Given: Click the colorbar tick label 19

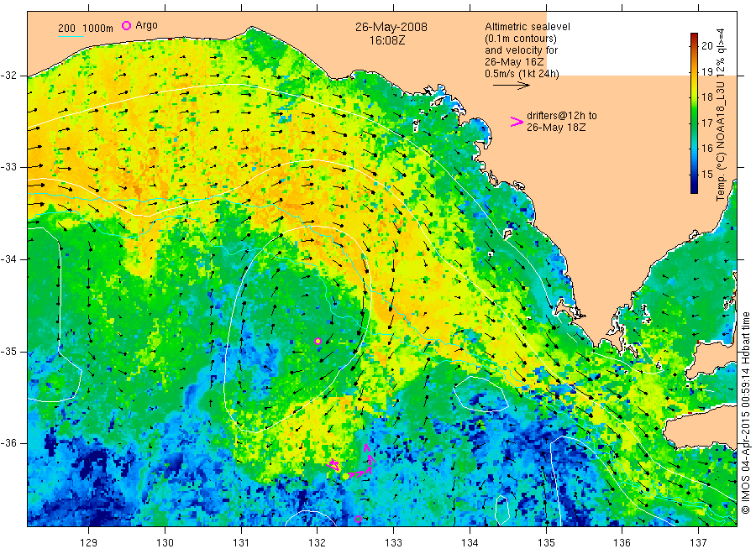Looking at the screenshot, I should (706, 72).
